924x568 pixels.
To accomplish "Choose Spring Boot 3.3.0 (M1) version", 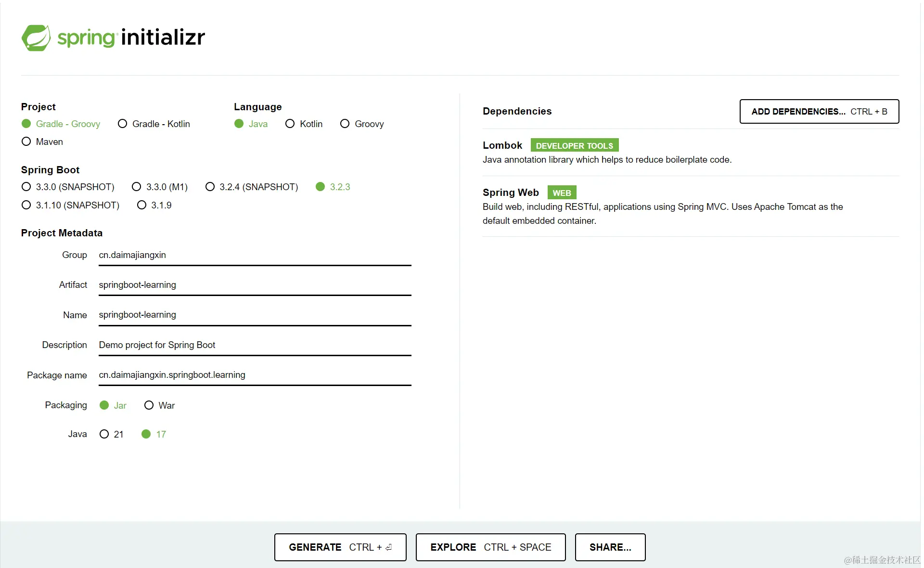I will 137,187.
